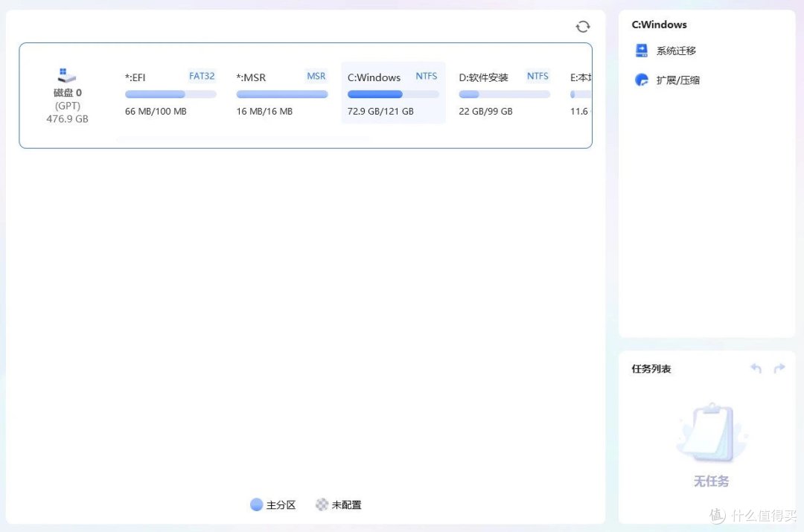Open 系统迁移 option
Image resolution: width=804 pixels, height=532 pixels.
point(676,51)
